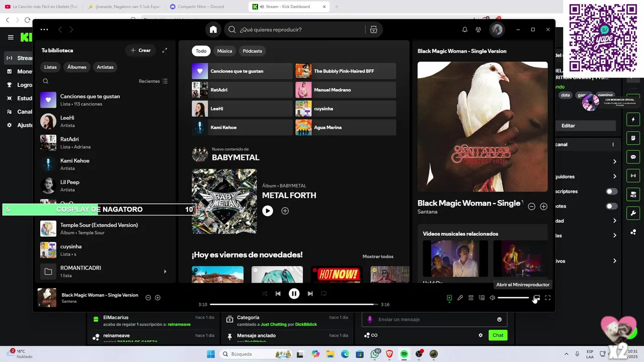Open Recientes sort options
Image resolution: width=644 pixels, height=362 pixels.
[x=153, y=81]
